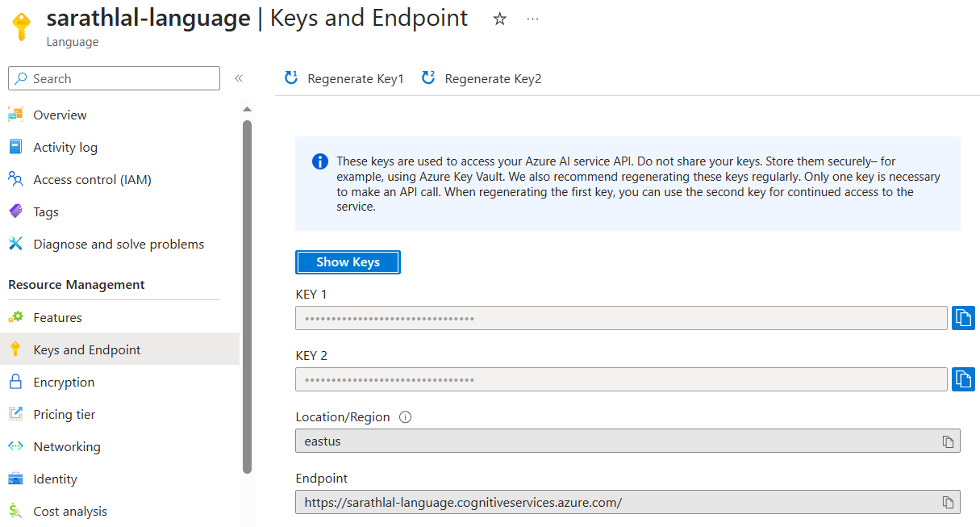Screen dimensions: 980x527
Task: Open Access control (IAM) icon
Action: pos(18,179)
